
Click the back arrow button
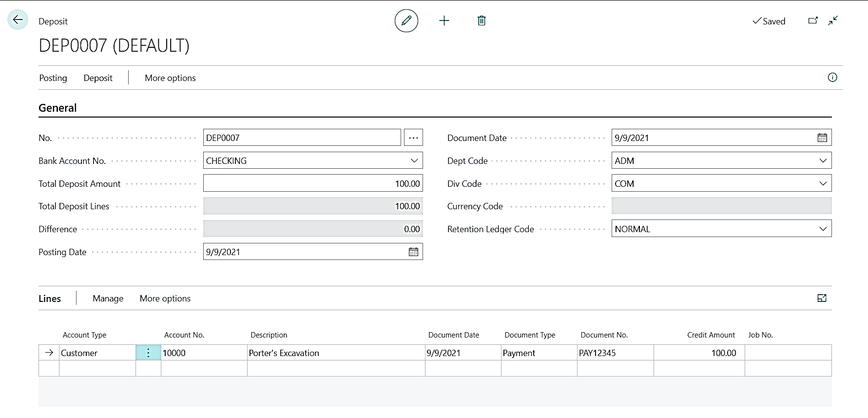(x=18, y=20)
